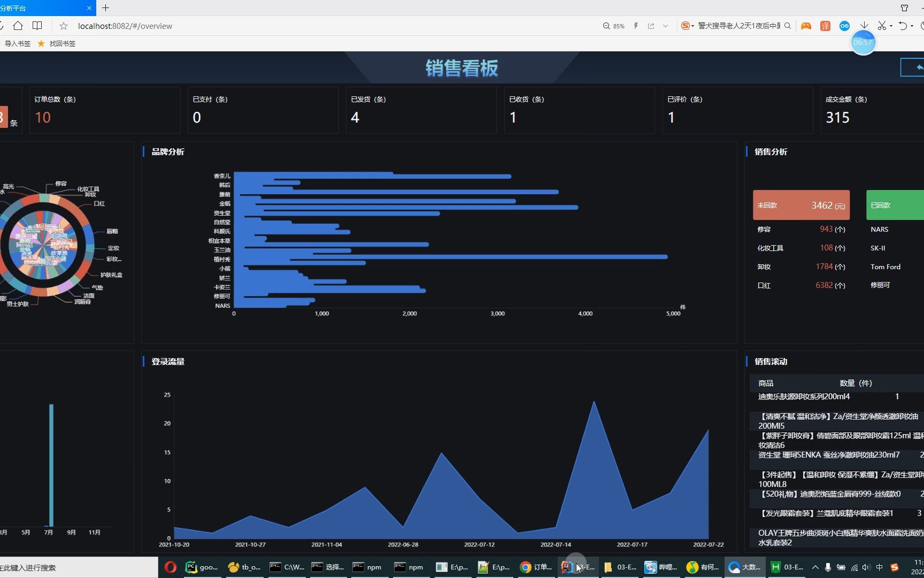Open the IntelliJ IDEA taskbar item
Screen dimensions: 924x578
[x=577, y=567]
